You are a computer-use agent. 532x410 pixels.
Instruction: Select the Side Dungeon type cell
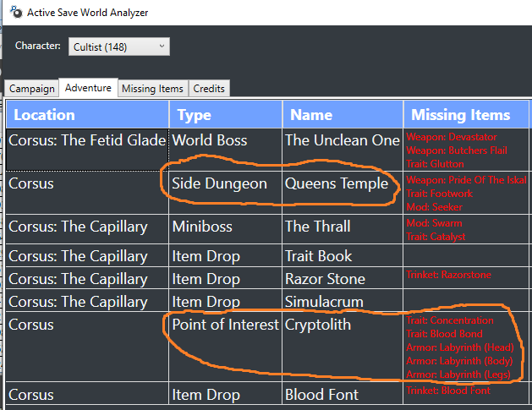226,192
